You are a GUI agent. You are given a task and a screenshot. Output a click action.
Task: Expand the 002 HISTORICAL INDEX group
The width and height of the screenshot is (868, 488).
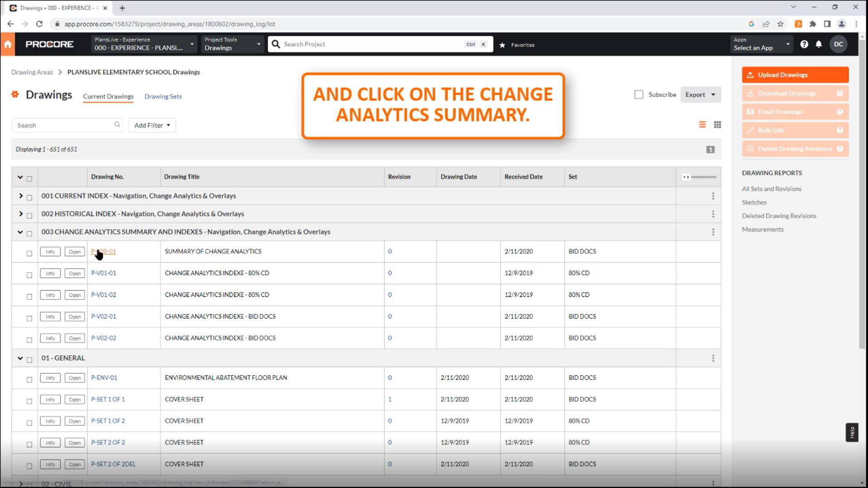tap(20, 214)
